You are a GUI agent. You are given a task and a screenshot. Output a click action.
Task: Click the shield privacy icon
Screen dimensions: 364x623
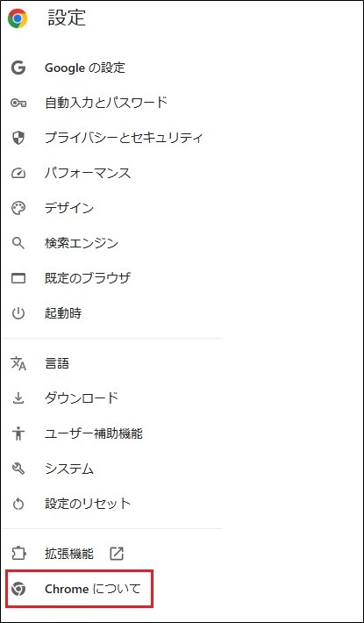point(18,138)
